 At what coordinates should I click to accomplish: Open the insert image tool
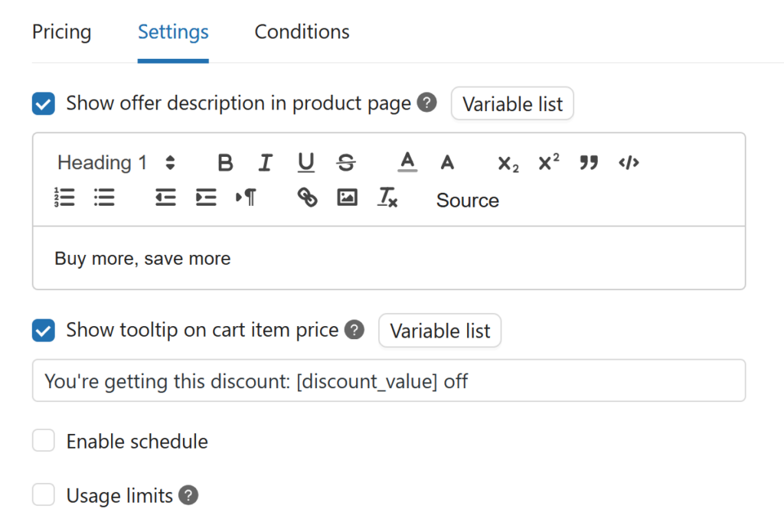tap(346, 197)
